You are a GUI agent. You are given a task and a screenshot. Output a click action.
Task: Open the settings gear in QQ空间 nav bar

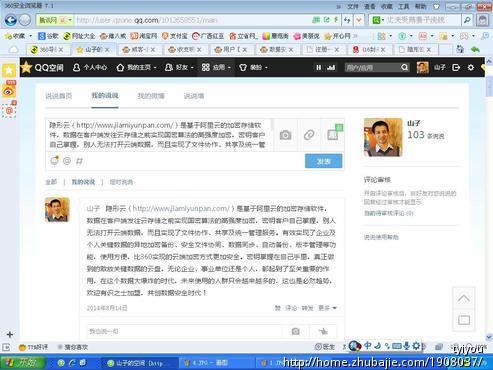[x=471, y=67]
